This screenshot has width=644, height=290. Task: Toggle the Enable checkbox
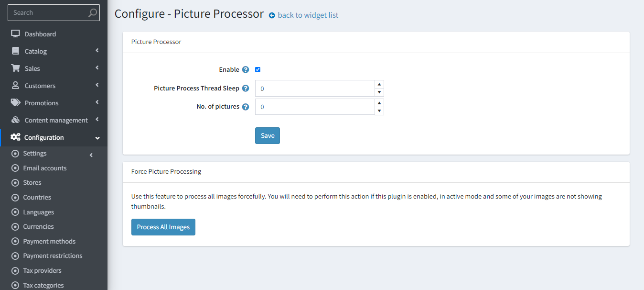[258, 70]
